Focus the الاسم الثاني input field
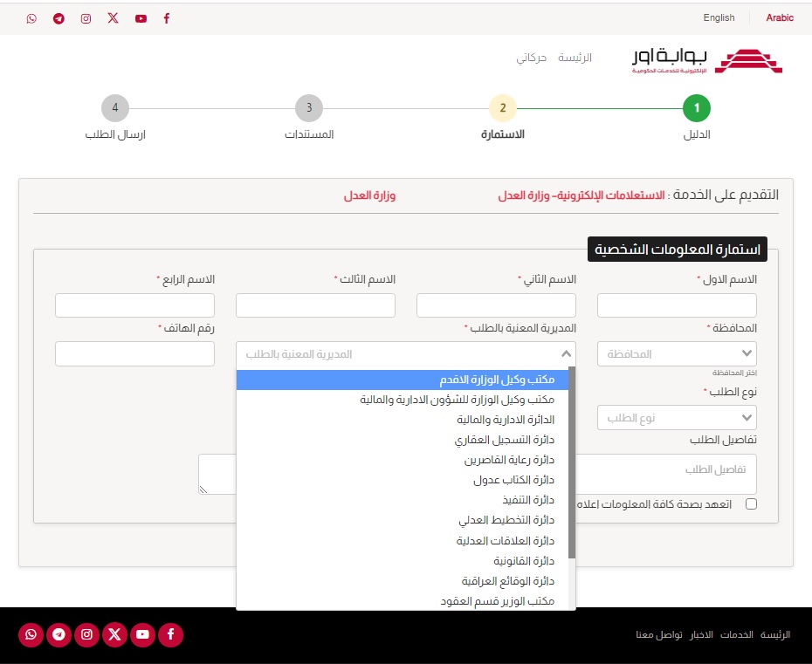812x664 pixels. 496,305
